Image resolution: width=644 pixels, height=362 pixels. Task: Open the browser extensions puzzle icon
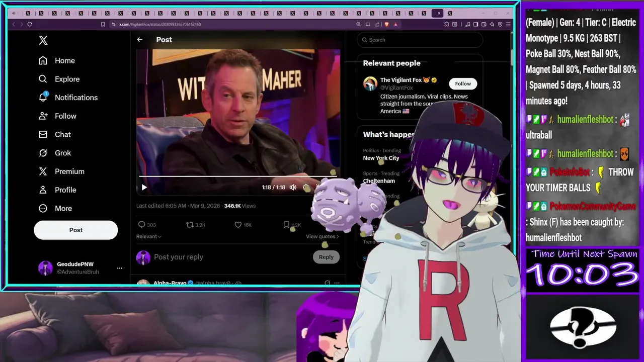click(x=446, y=24)
